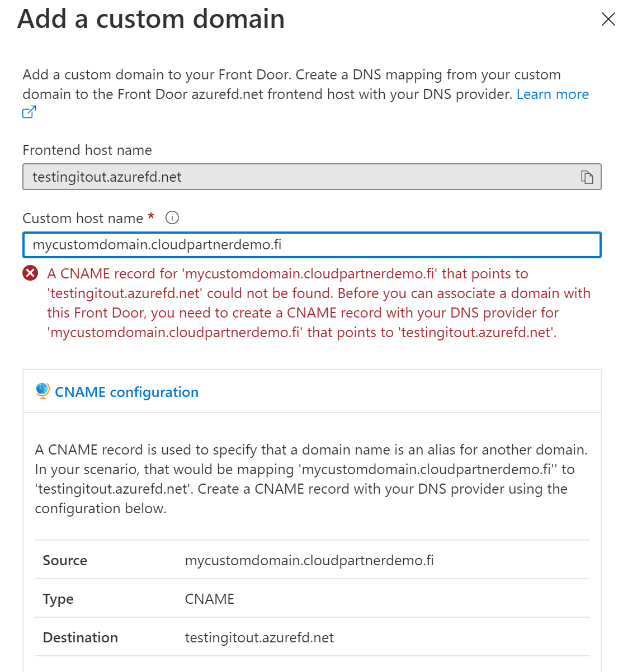Click the red error icon below the input
Image resolution: width=623 pixels, height=672 pixels.
[x=30, y=273]
